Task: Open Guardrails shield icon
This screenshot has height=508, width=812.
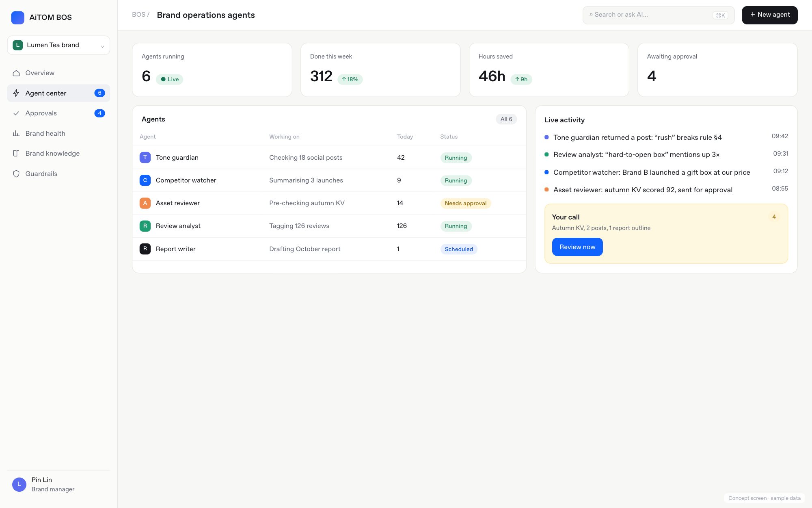Action: click(16, 174)
